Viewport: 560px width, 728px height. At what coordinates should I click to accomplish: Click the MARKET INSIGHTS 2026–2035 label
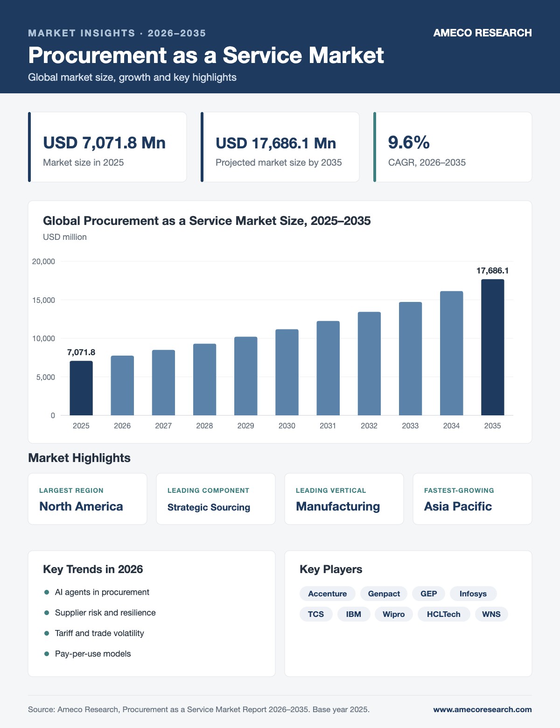117,33
